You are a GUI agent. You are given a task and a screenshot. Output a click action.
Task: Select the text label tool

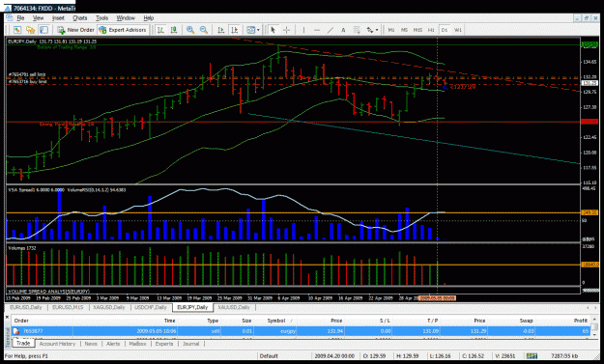(x=343, y=30)
